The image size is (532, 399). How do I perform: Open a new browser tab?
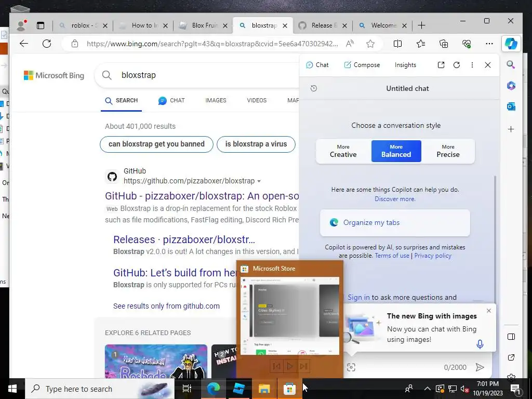421,25
